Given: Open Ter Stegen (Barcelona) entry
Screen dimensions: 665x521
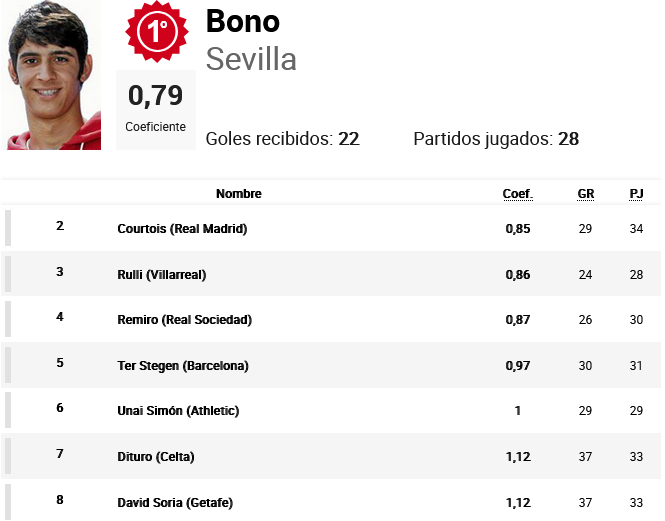Looking at the screenshot, I should [x=183, y=366].
